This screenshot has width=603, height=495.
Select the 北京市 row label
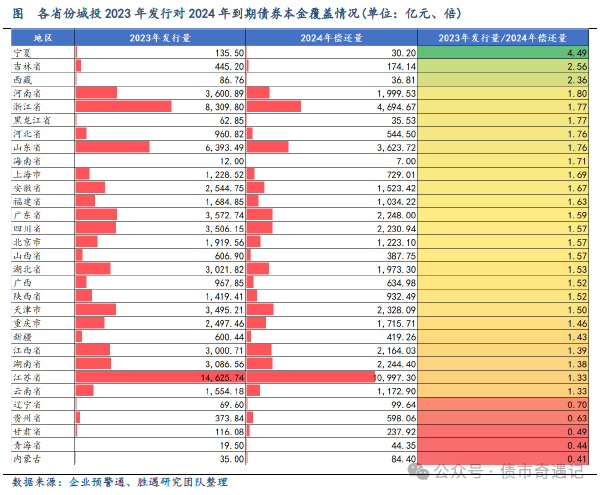tap(27, 242)
